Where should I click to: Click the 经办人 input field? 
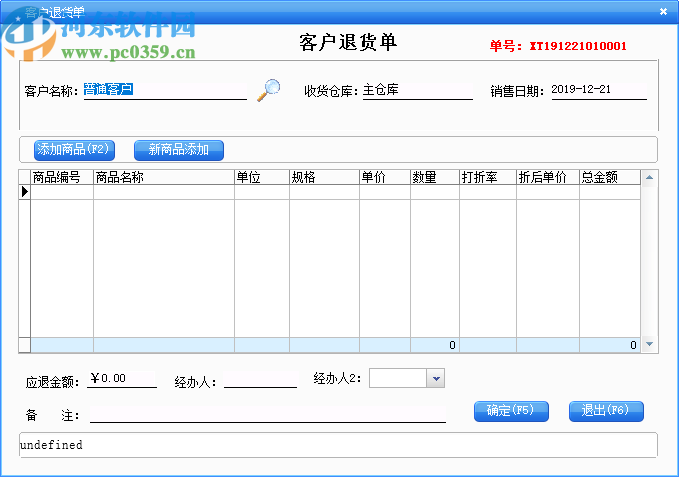coord(260,379)
